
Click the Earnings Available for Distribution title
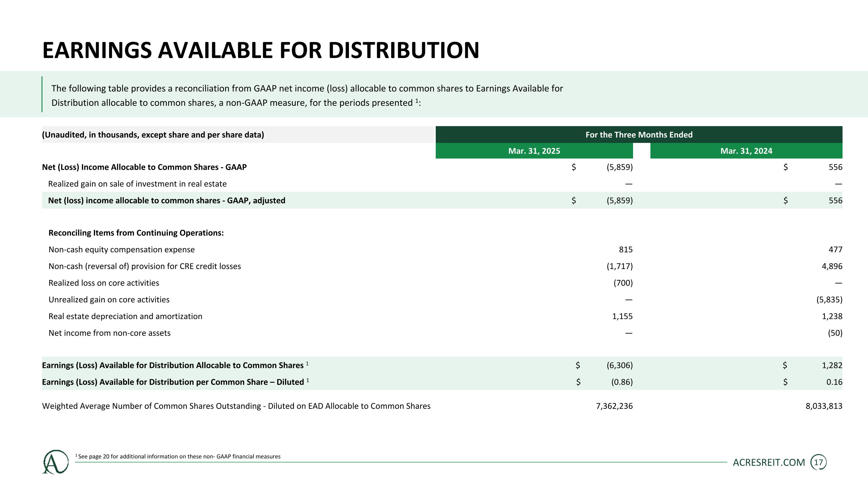[260, 50]
